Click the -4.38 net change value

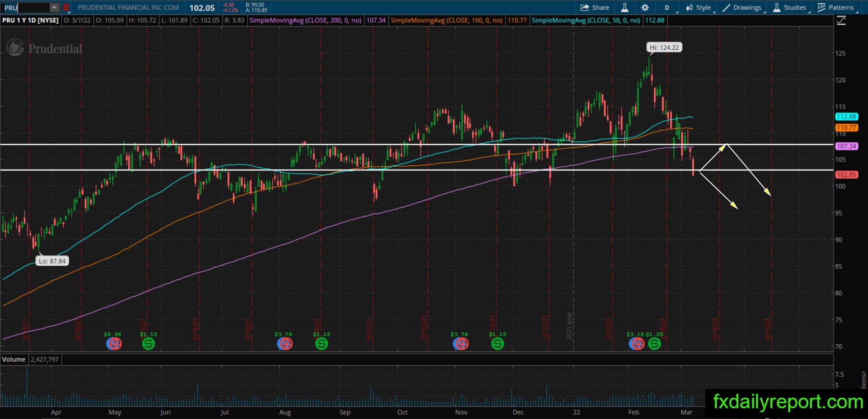(228, 5)
